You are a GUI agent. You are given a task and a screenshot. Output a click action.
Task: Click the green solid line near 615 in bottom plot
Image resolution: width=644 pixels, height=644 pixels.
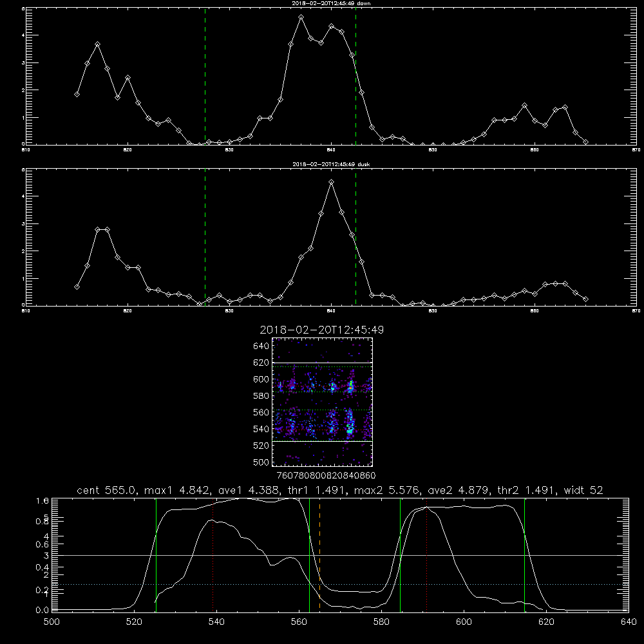(524, 554)
